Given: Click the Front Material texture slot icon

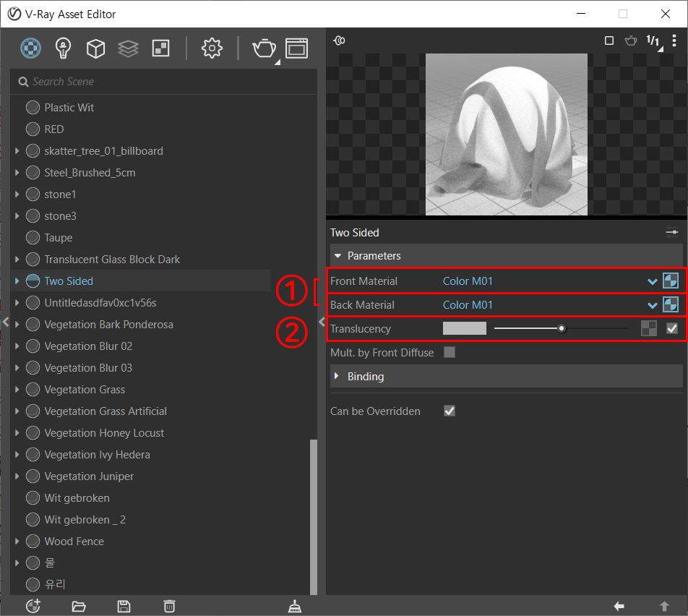Looking at the screenshot, I should coord(671,281).
